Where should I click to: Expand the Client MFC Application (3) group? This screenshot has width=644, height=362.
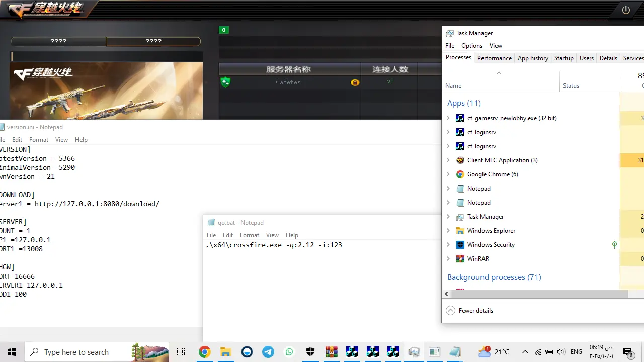[x=448, y=160]
